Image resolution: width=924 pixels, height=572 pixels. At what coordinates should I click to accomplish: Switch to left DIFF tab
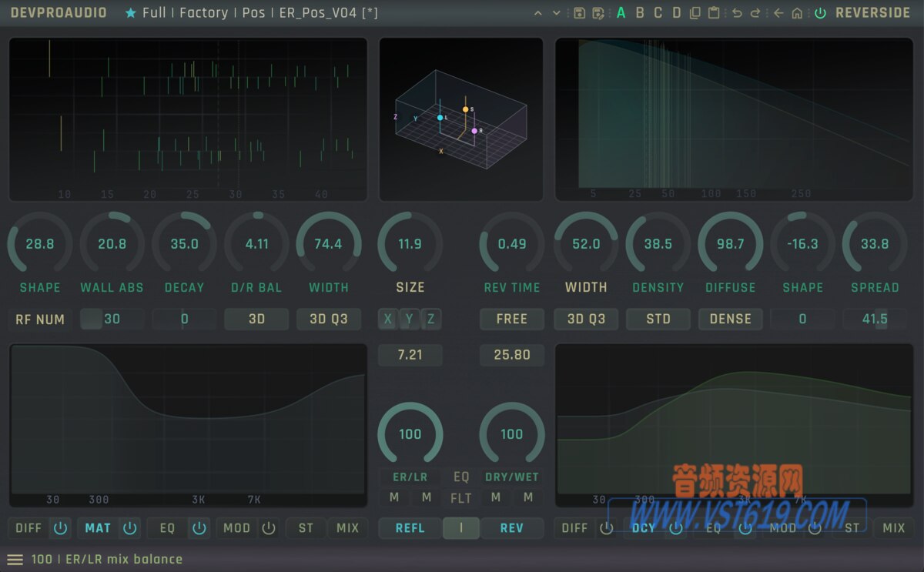[x=28, y=528]
